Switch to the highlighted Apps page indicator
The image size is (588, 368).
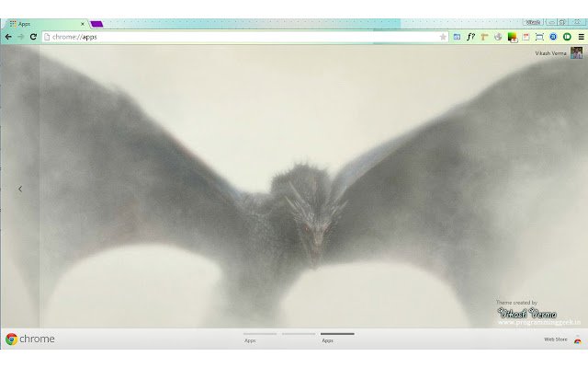point(337,338)
